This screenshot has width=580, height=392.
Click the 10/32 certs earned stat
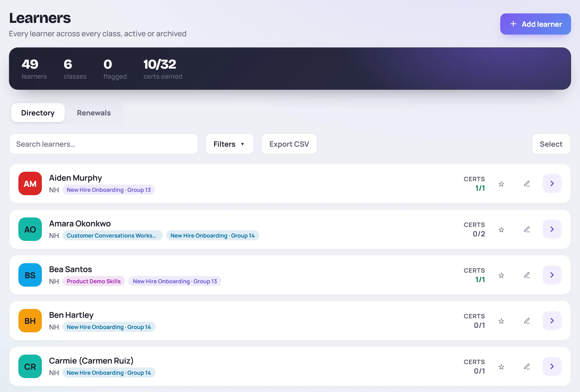[163, 69]
